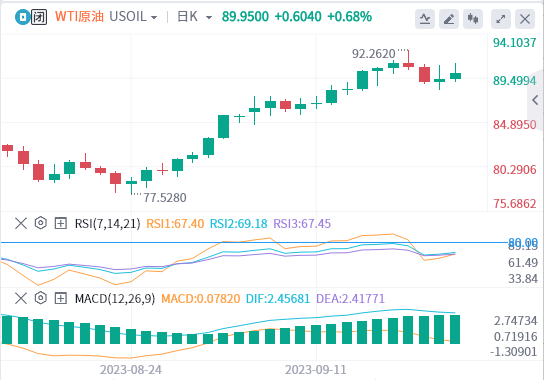The width and height of the screenshot is (544, 380).
Task: Expand the chart to fullscreen
Action: pyautogui.click(x=501, y=19)
